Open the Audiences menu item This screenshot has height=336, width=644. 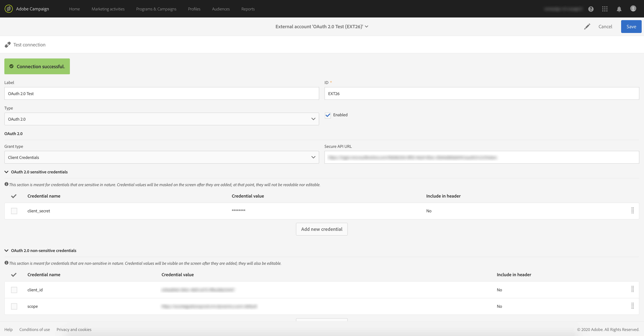click(221, 9)
